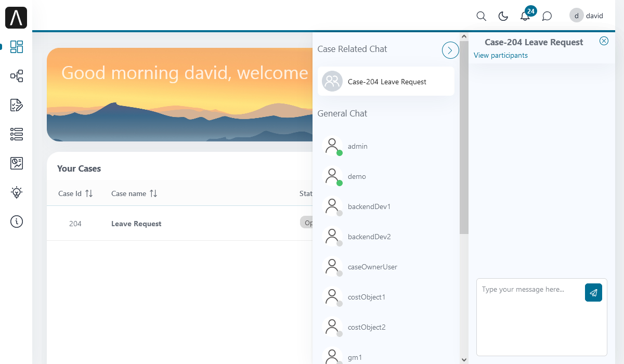Open the task checklist icon in sidebar

17,105
